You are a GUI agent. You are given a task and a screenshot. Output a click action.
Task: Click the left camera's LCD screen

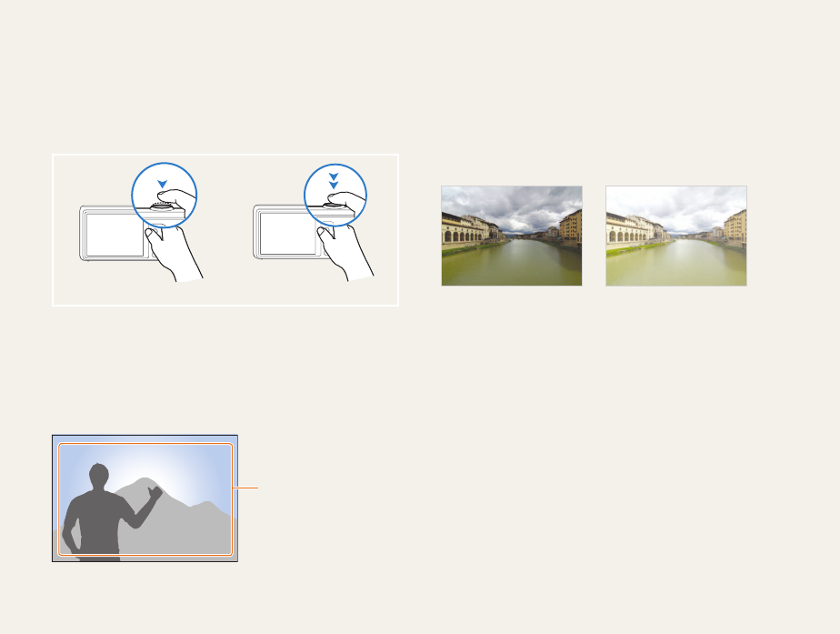coord(115,235)
